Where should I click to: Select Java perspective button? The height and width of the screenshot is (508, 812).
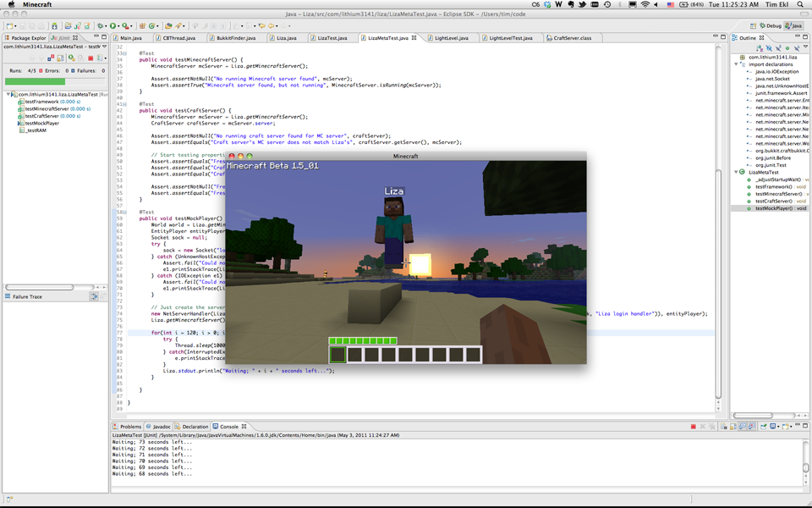tap(793, 26)
